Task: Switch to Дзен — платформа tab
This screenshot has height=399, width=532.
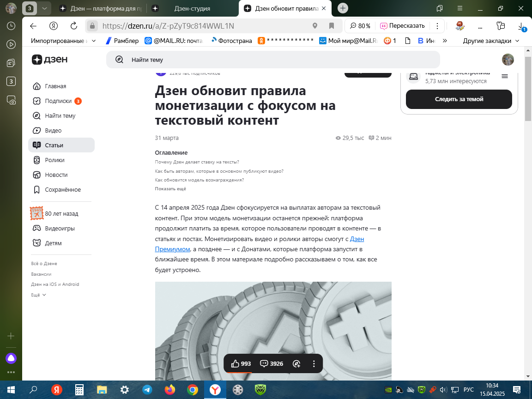Action: click(x=101, y=8)
